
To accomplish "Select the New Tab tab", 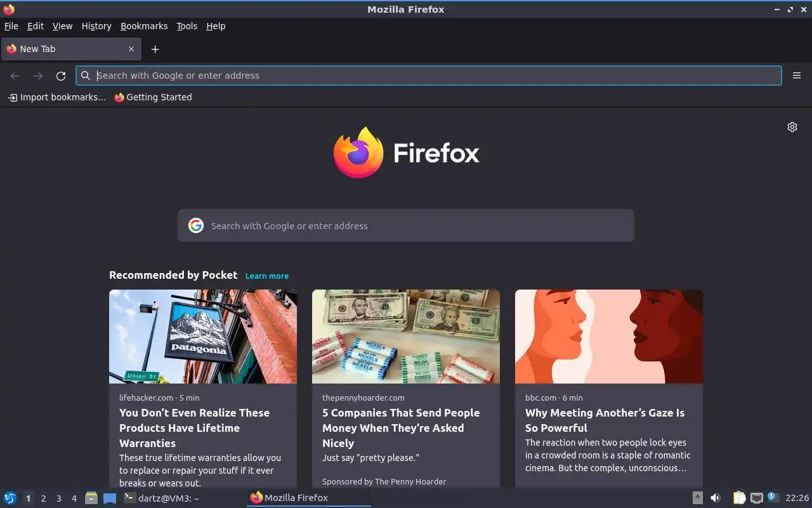I will (70, 49).
